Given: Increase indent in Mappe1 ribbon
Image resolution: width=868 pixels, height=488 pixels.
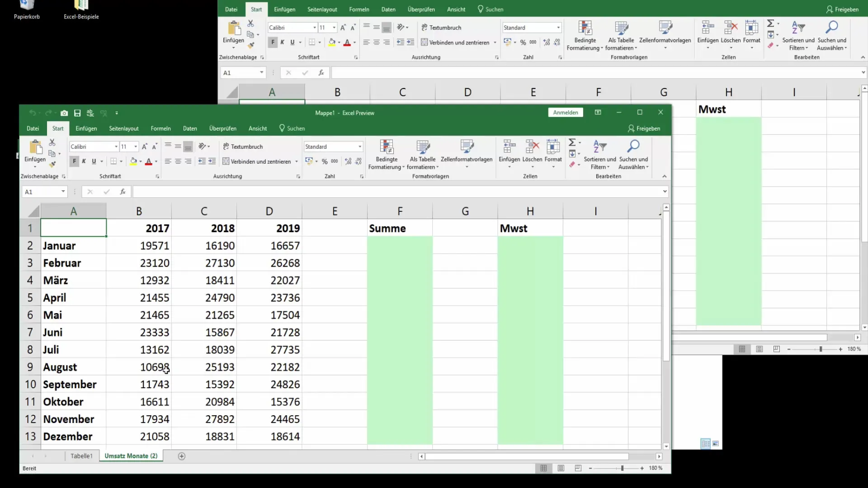Looking at the screenshot, I should point(212,161).
